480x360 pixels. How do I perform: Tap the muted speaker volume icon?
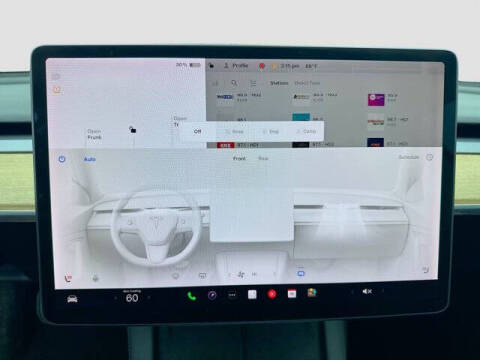367,291
